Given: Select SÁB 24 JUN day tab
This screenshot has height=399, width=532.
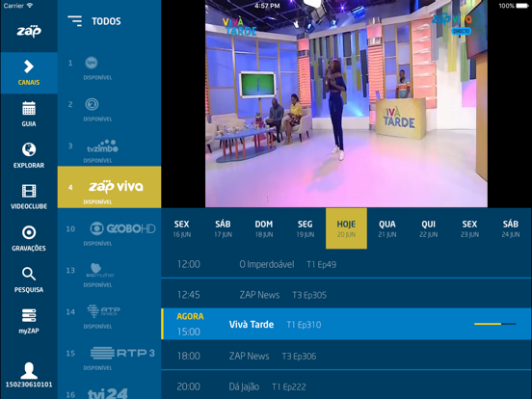Looking at the screenshot, I should [x=511, y=228].
